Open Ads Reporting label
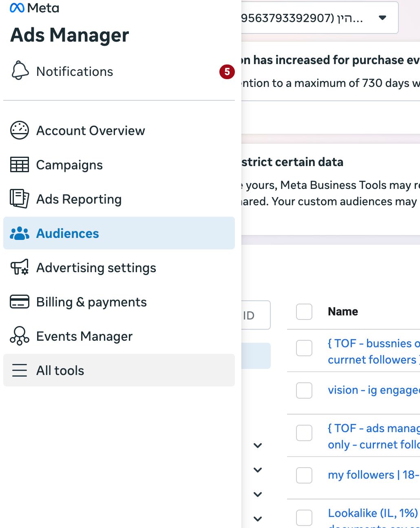Image resolution: width=420 pixels, height=528 pixels. tap(79, 199)
